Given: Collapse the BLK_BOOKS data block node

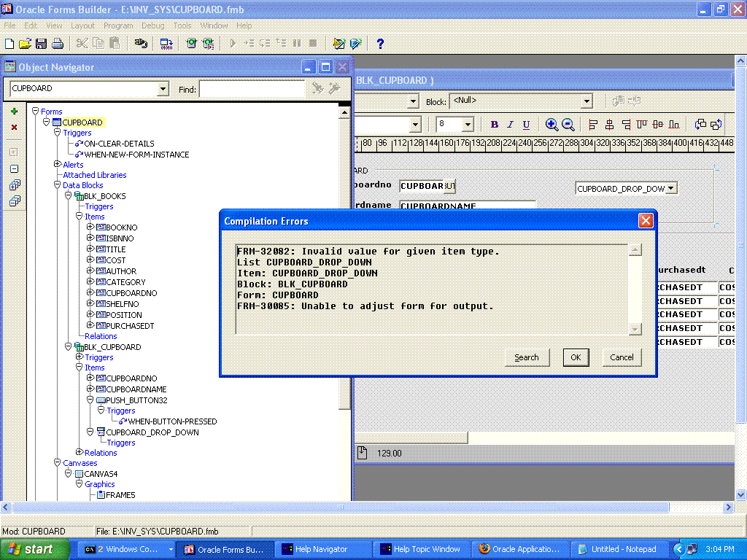Looking at the screenshot, I should (68, 195).
